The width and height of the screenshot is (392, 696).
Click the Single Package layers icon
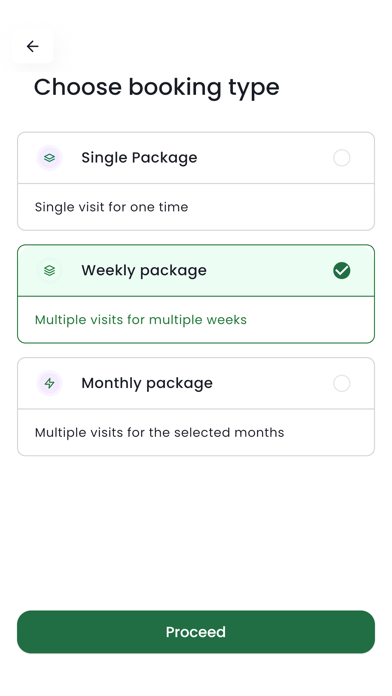point(49,158)
